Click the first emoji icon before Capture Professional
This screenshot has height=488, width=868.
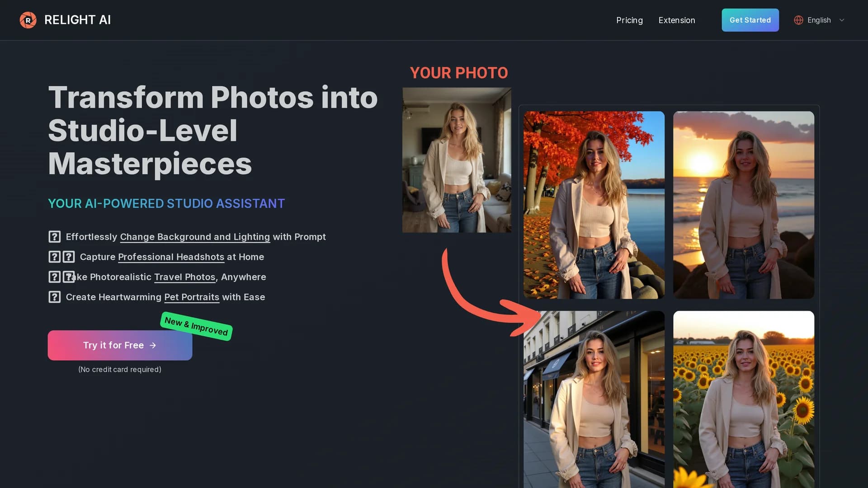[55, 257]
